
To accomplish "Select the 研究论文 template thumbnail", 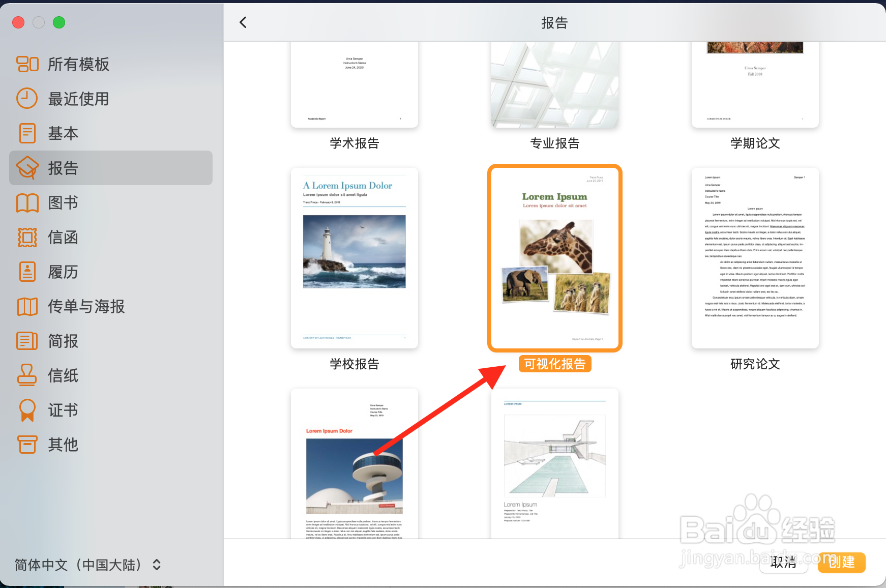I will [x=754, y=258].
